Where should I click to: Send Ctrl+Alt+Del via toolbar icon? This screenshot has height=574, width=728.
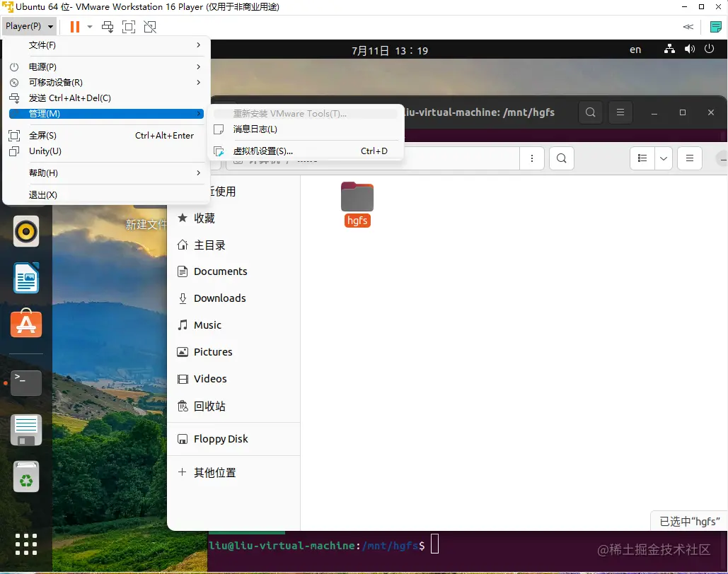pos(108,27)
